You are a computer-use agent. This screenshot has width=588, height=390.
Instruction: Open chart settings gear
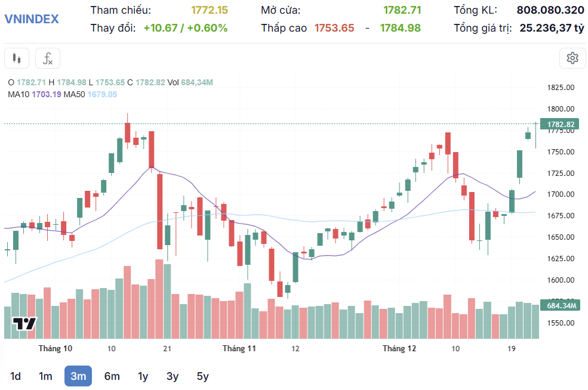pyautogui.click(x=572, y=58)
